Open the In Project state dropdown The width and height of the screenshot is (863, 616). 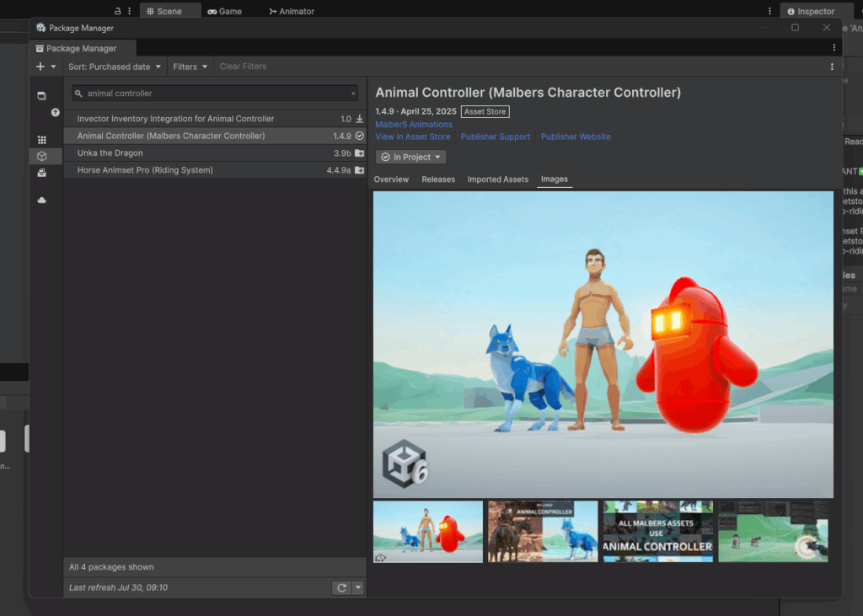tap(410, 157)
